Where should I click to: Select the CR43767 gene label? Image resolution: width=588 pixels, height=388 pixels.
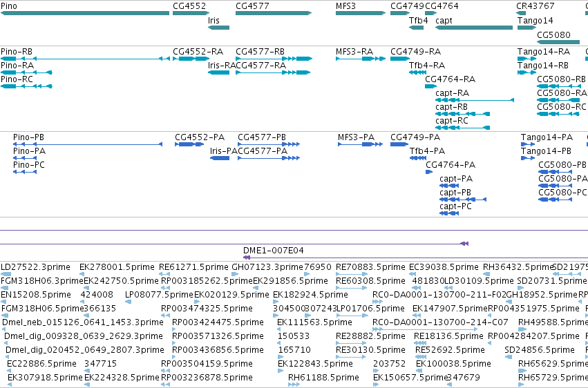(x=535, y=6)
